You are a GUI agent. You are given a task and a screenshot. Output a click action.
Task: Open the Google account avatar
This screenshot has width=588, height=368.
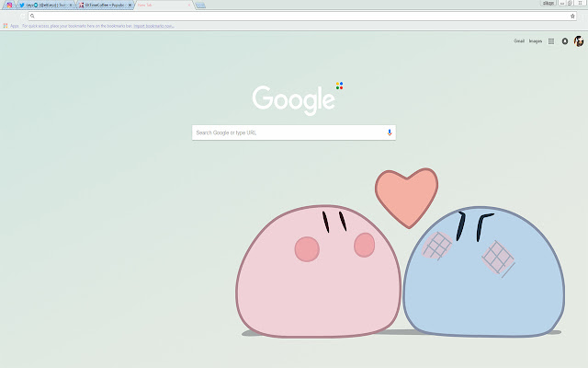[579, 40]
